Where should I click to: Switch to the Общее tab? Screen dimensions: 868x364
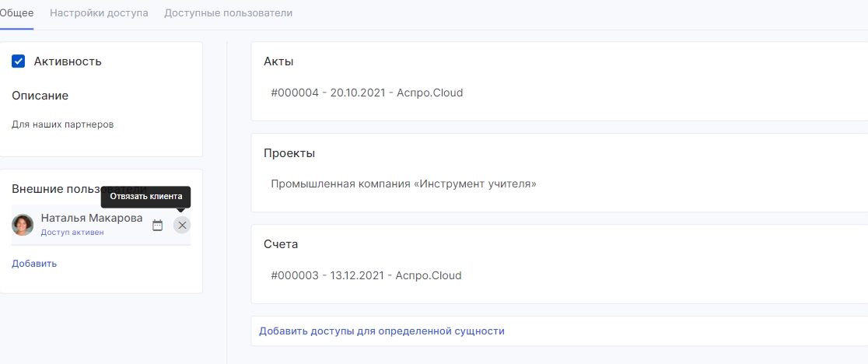point(16,12)
